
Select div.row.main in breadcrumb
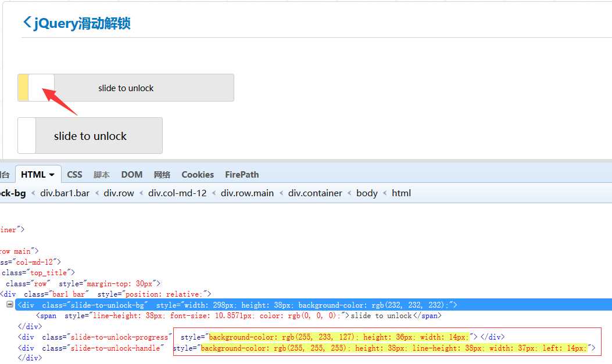click(x=247, y=193)
